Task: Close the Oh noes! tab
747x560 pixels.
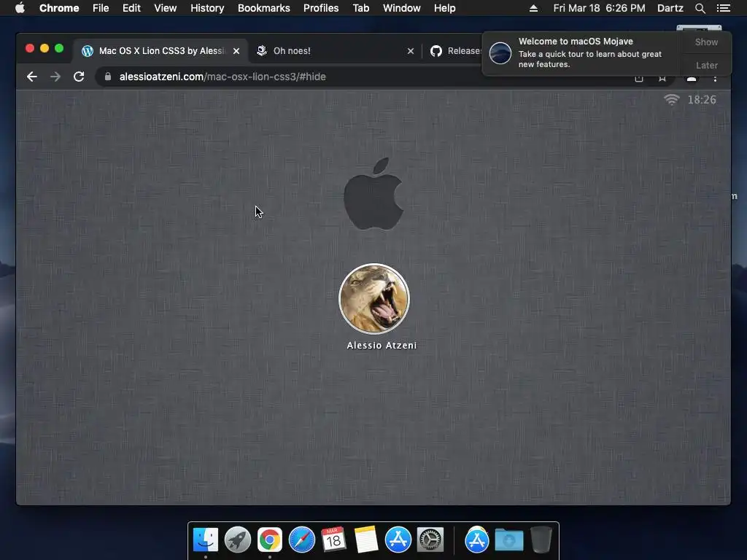Action: pyautogui.click(x=411, y=51)
